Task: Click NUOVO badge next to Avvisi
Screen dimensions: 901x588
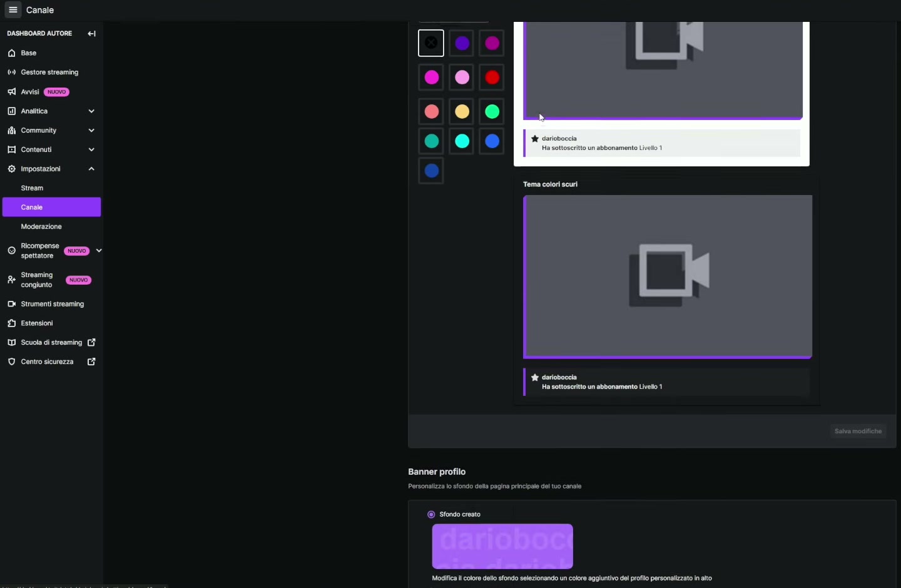Action: tap(57, 92)
